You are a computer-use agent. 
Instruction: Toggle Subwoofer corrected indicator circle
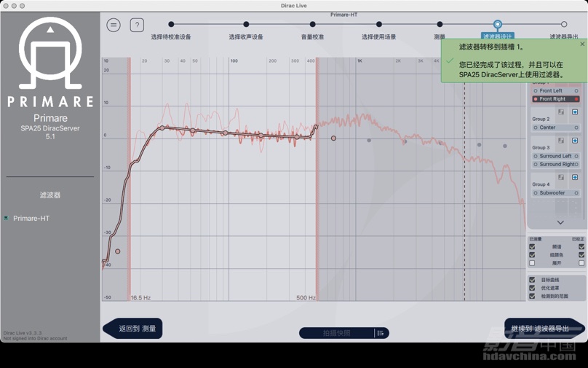click(x=576, y=193)
